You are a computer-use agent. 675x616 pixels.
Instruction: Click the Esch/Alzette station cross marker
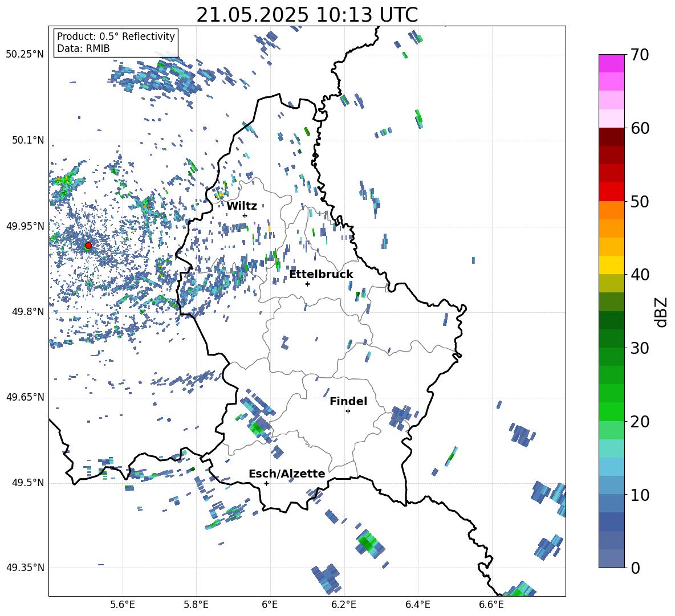pyautogui.click(x=266, y=483)
